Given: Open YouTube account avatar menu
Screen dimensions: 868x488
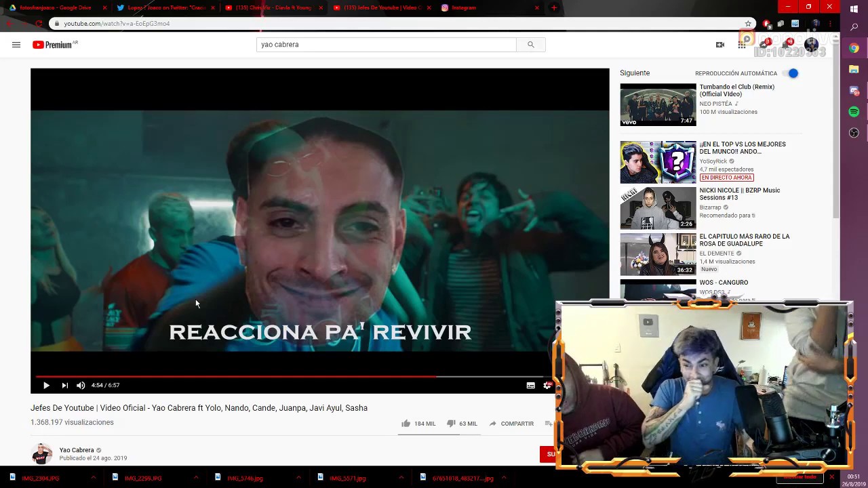Looking at the screenshot, I should [811, 45].
